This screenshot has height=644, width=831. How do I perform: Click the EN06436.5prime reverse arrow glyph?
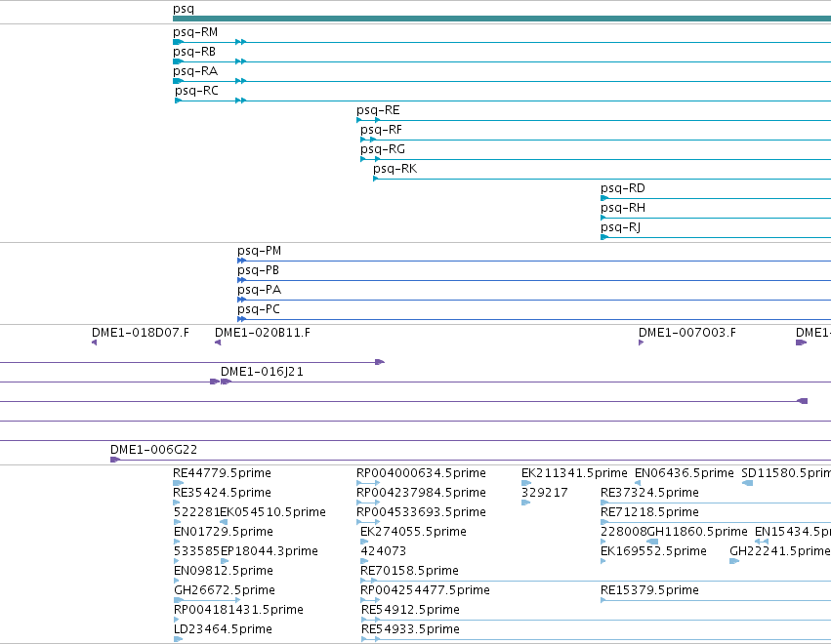click(x=638, y=483)
